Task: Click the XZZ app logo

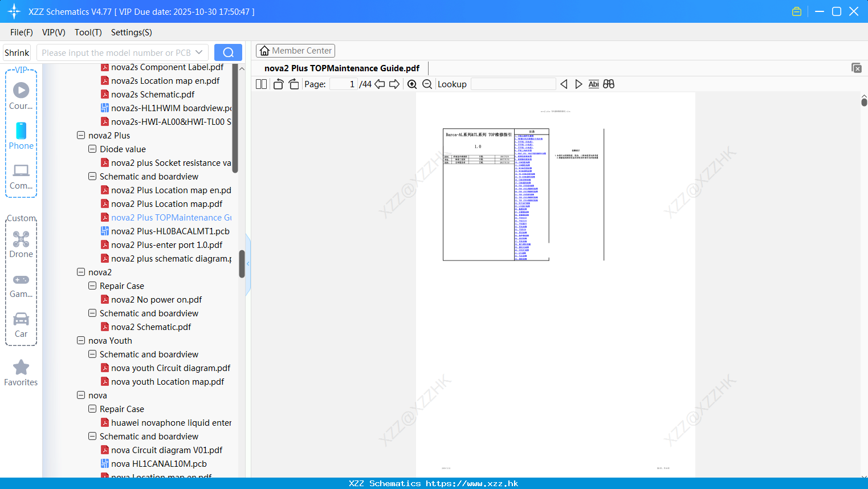Action: (14, 11)
